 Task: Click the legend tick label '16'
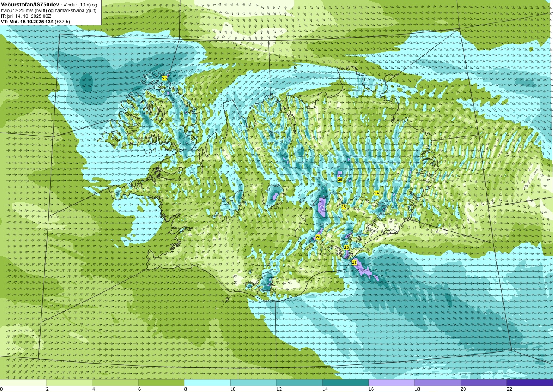(371, 389)
